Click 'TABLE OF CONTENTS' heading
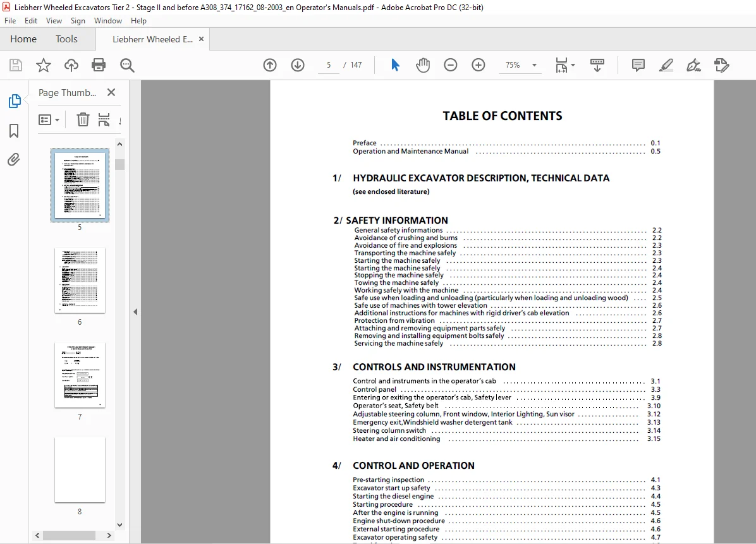The width and height of the screenshot is (756, 544). pyautogui.click(x=503, y=116)
